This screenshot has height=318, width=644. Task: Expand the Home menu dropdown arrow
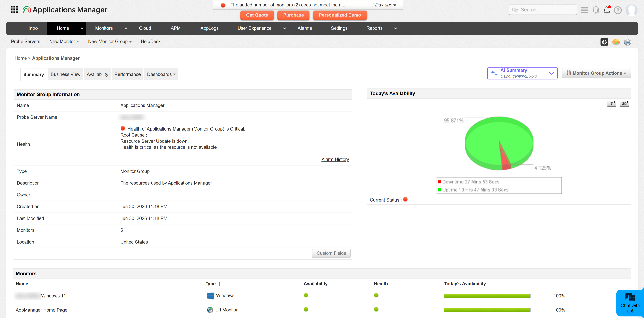click(x=82, y=28)
